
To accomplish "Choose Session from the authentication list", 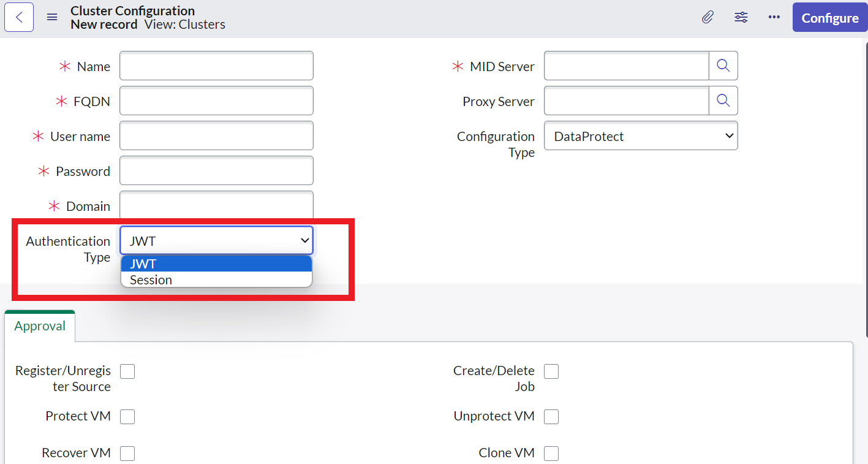I will pos(151,280).
